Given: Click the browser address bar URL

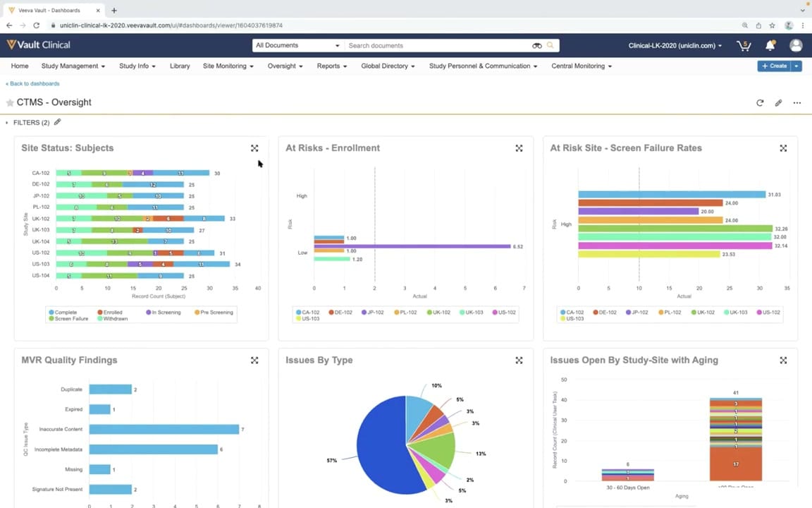Looking at the screenshot, I should 171,25.
